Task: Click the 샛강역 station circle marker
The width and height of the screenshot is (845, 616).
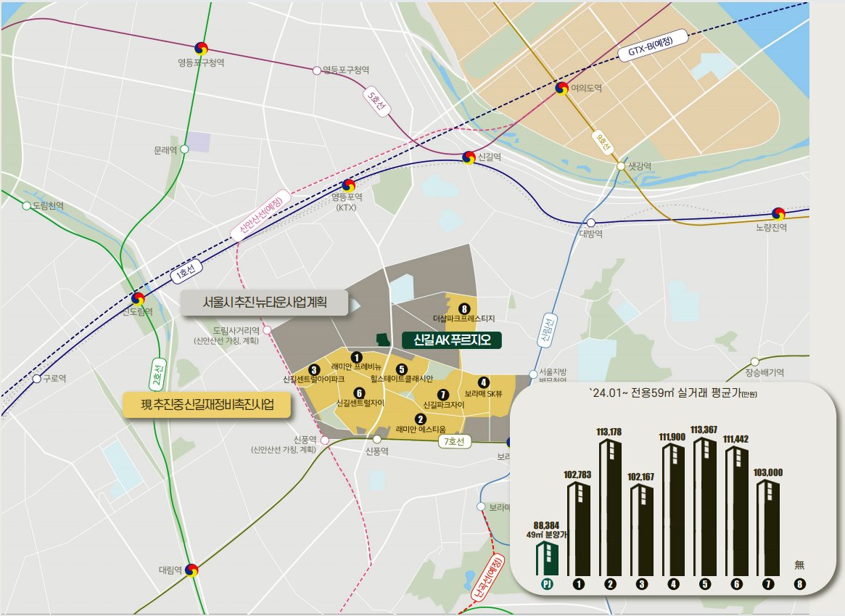Action: 620,166
